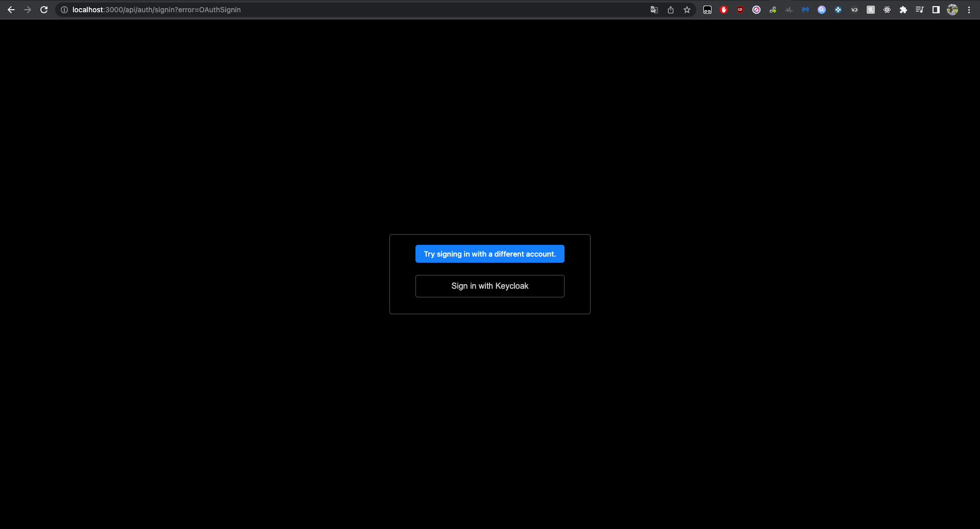Go back to the previous page

coord(11,10)
